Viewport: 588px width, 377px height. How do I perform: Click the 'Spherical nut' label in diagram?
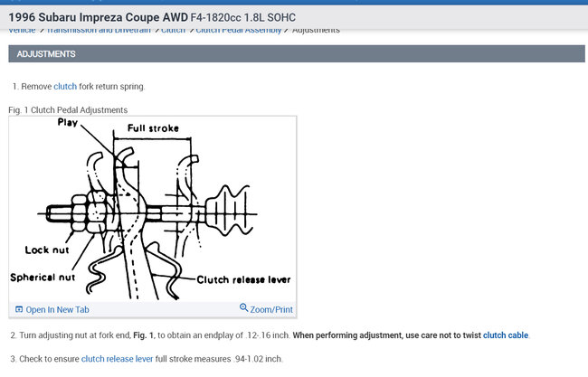[43, 278]
